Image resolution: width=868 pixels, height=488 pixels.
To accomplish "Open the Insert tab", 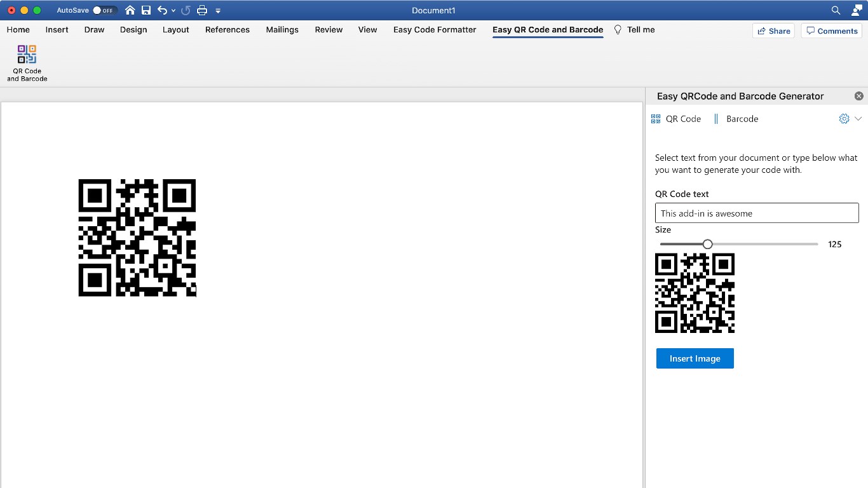I will click(x=57, y=30).
